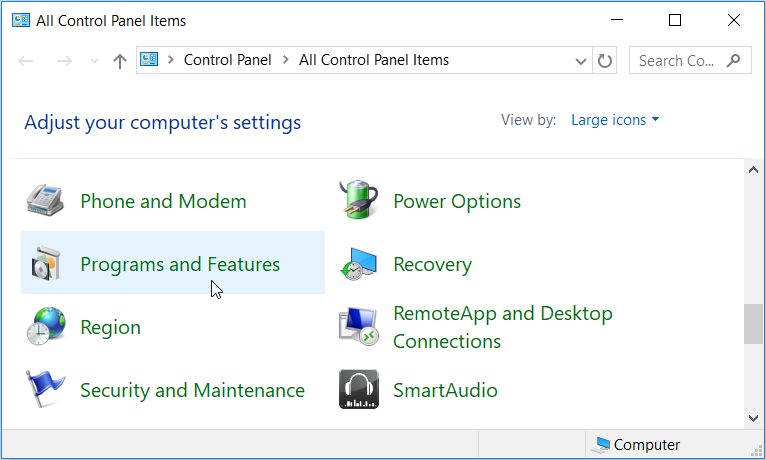Click the Security and Maintenance flag icon
The width and height of the screenshot is (766, 460).
(45, 390)
